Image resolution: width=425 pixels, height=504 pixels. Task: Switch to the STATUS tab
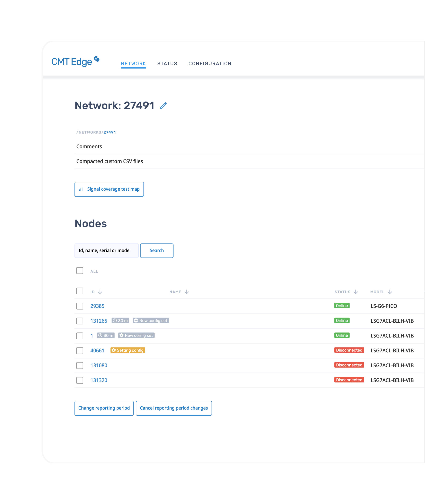167,63
